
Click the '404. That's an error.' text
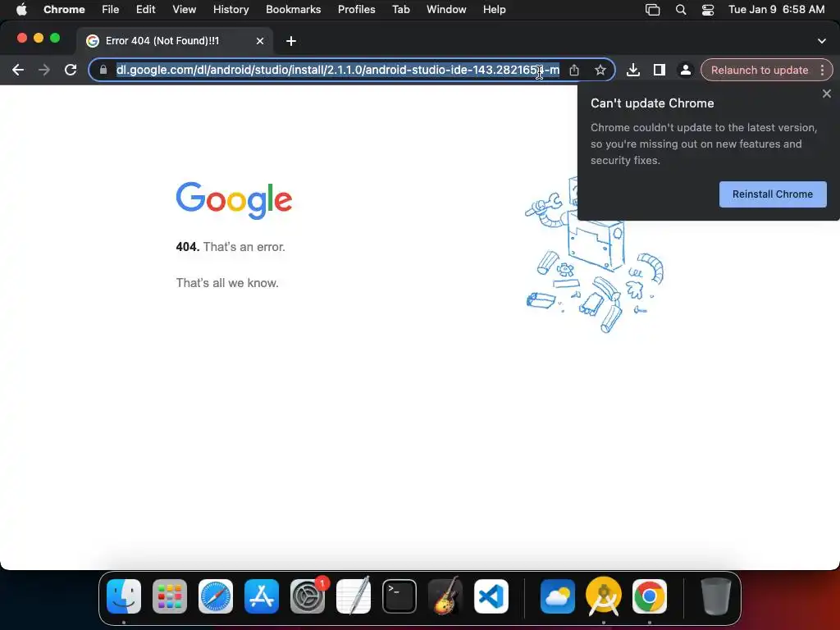pos(231,247)
